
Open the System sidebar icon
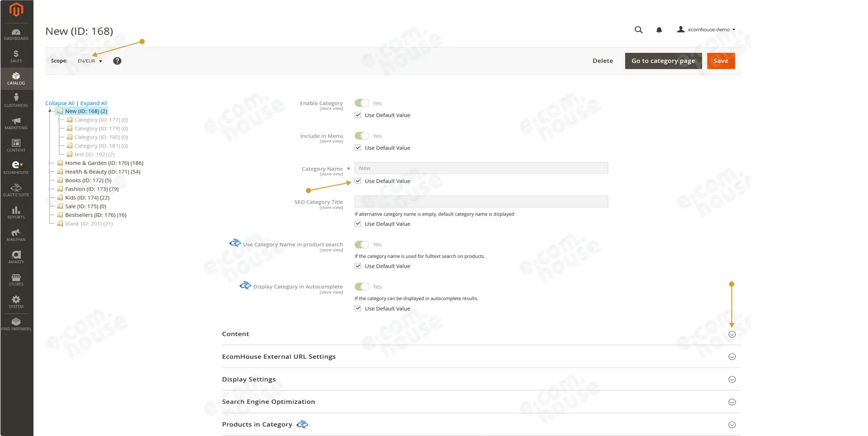click(16, 302)
